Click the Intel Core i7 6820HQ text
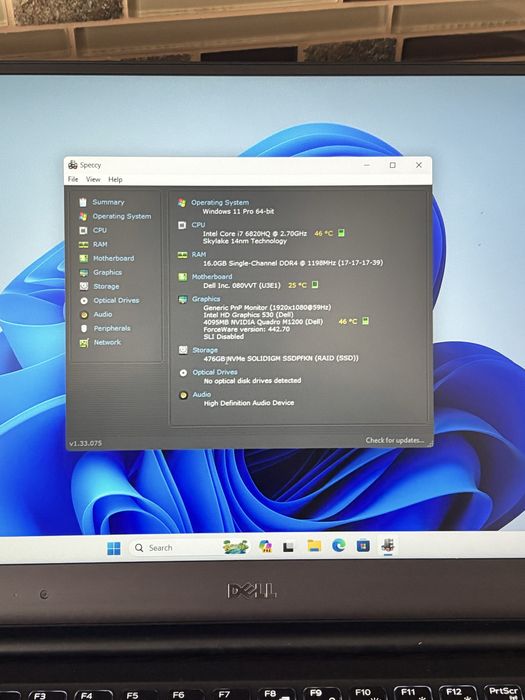Viewport: 525px width, 700px height. coord(255,233)
